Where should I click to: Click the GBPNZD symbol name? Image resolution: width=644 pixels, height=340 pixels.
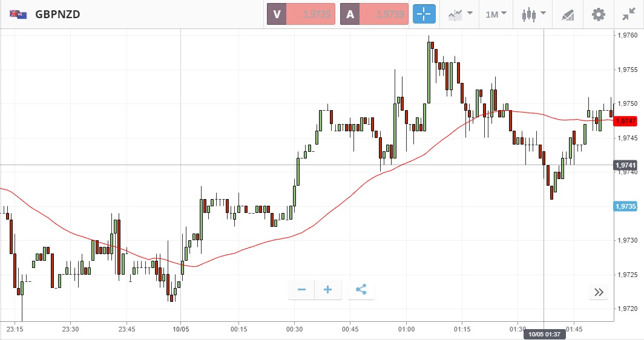click(x=57, y=14)
